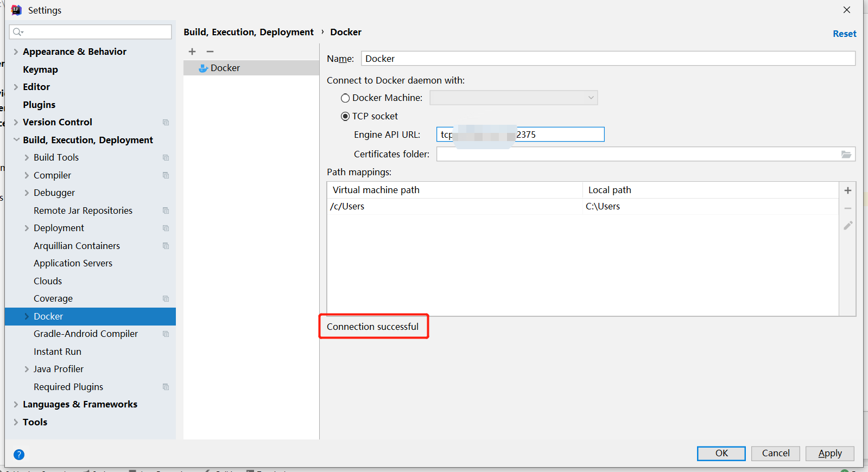Add a new Docker configuration
868x472 pixels.
pos(192,52)
